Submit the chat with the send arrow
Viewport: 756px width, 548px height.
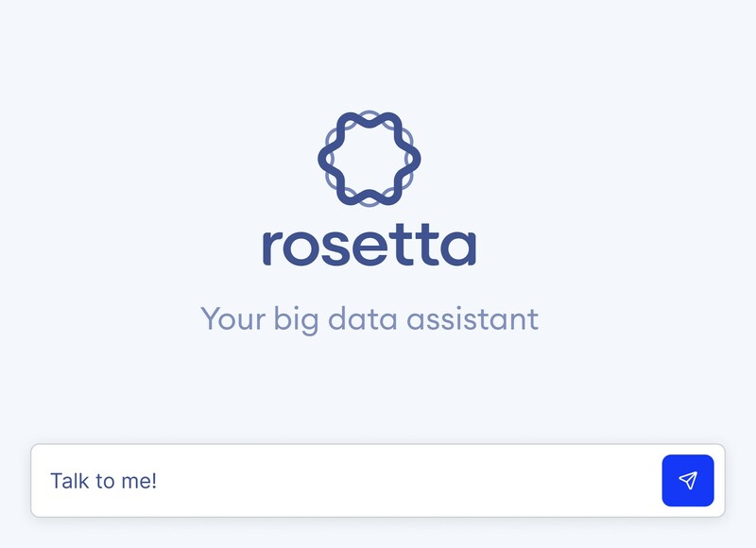coord(688,481)
